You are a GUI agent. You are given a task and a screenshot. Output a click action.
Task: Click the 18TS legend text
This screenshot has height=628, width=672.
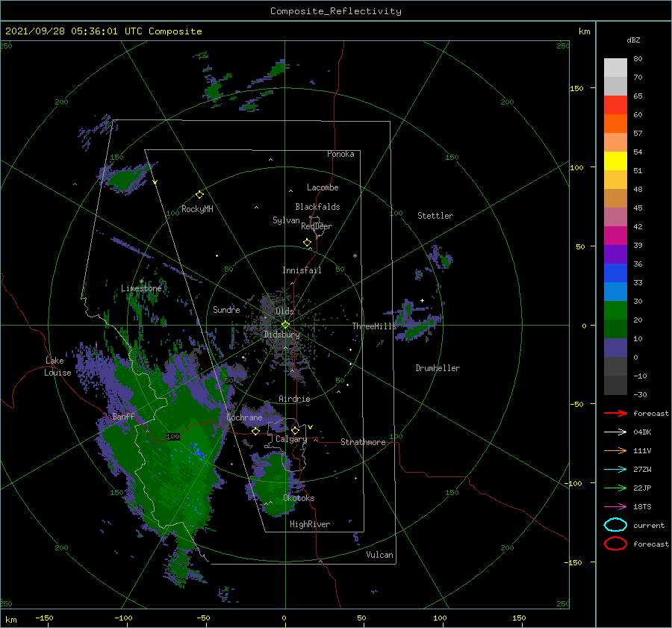[x=642, y=507]
